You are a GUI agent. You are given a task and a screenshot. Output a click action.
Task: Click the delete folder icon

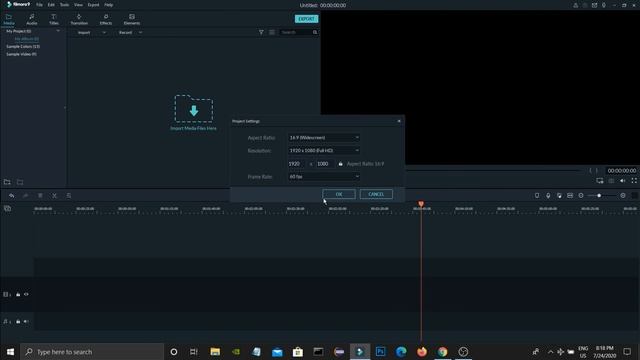(20, 182)
